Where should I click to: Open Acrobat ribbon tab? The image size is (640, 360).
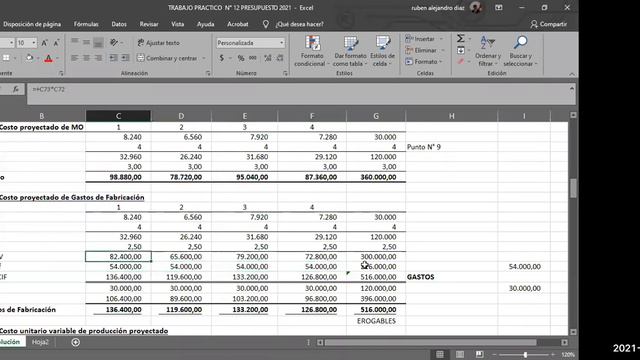(238, 24)
